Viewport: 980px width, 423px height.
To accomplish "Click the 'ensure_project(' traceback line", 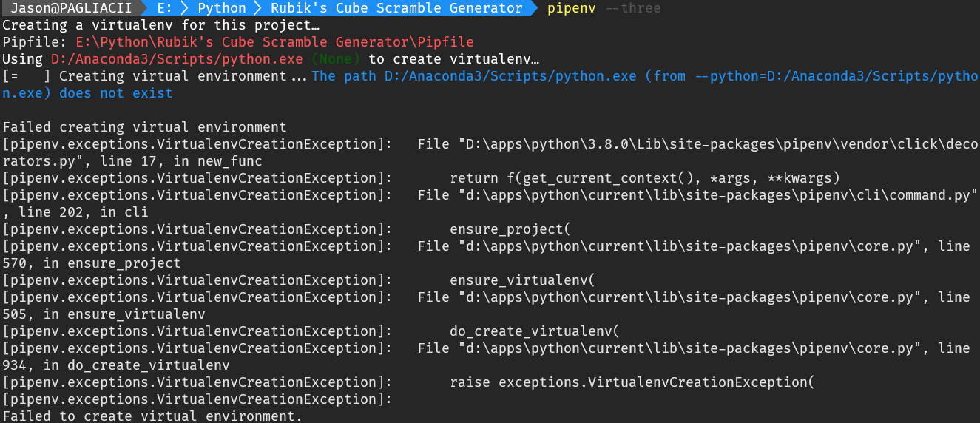I will [x=510, y=229].
